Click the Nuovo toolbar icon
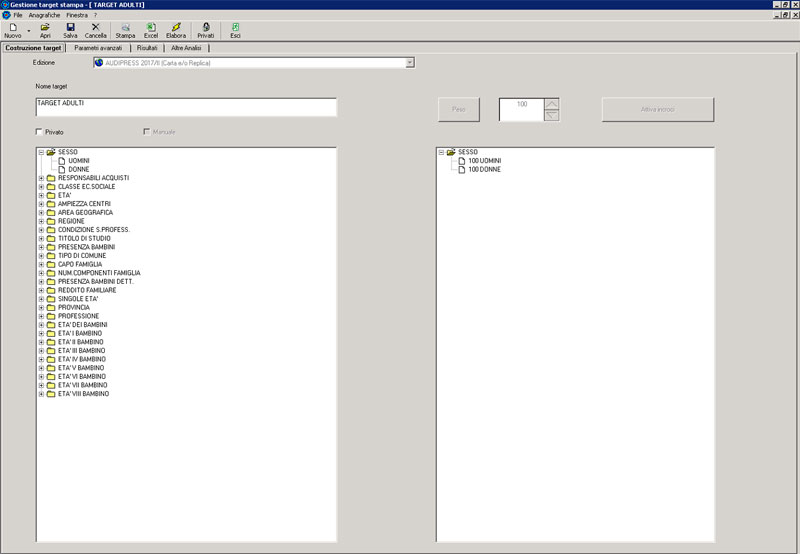 click(x=12, y=28)
